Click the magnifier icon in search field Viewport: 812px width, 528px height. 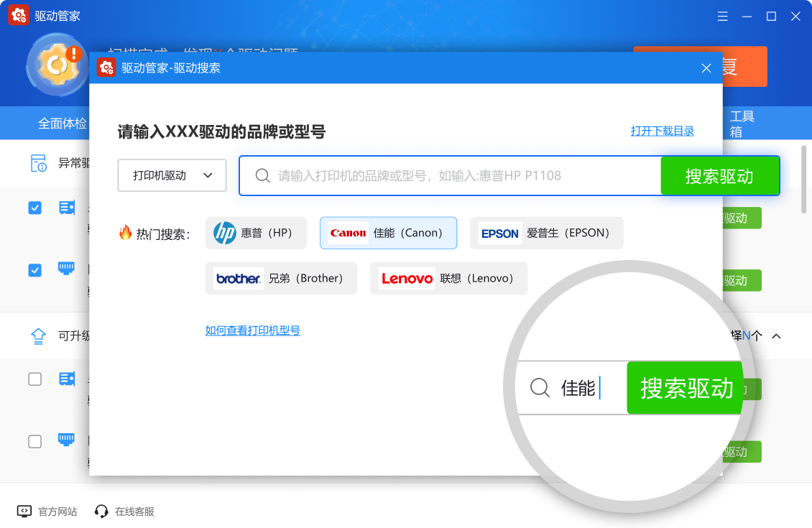tap(263, 176)
